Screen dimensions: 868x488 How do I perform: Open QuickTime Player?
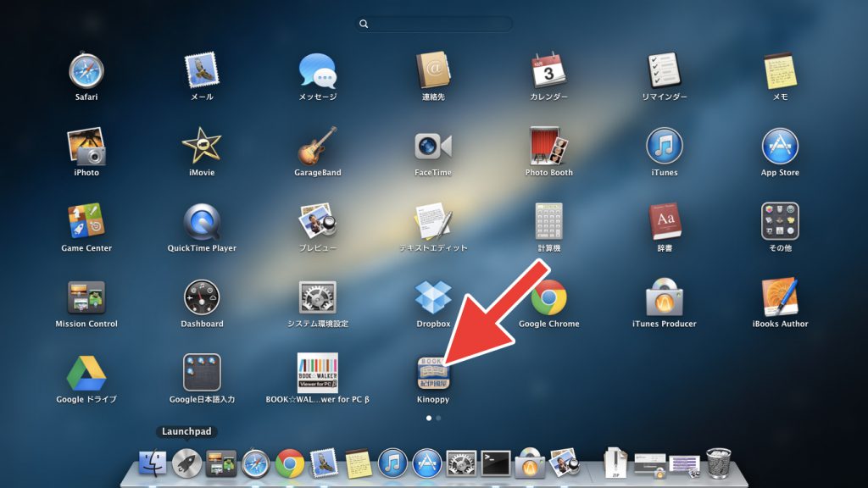(x=202, y=221)
